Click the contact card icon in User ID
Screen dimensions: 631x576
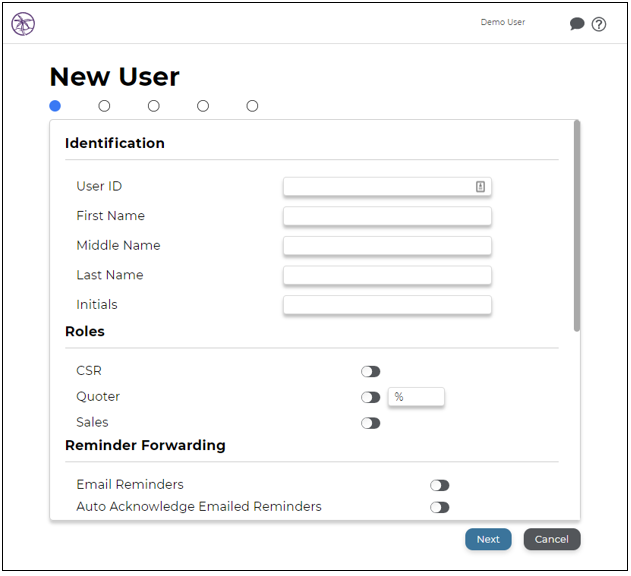tap(480, 186)
